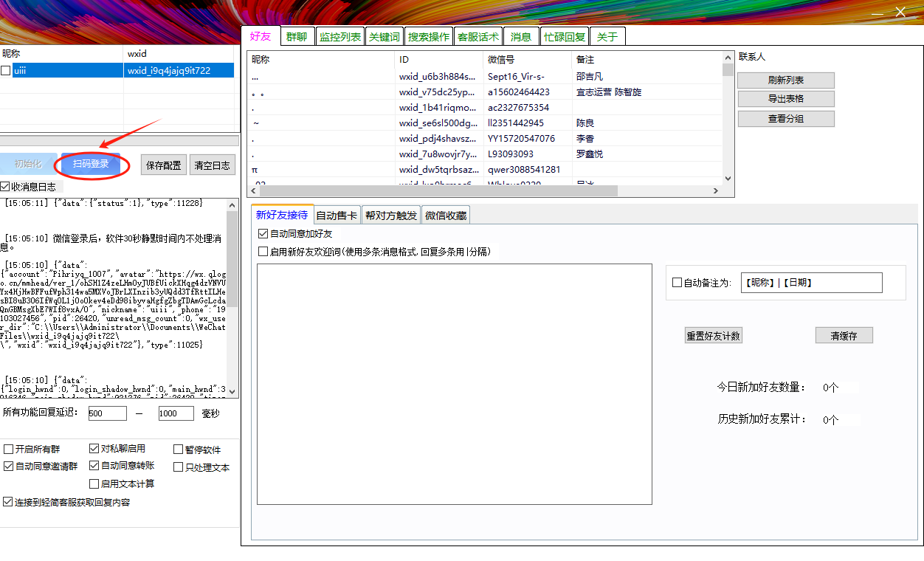924x561 pixels.
Task: Click friend list horizontal scroll left arrow
Action: coord(253,190)
